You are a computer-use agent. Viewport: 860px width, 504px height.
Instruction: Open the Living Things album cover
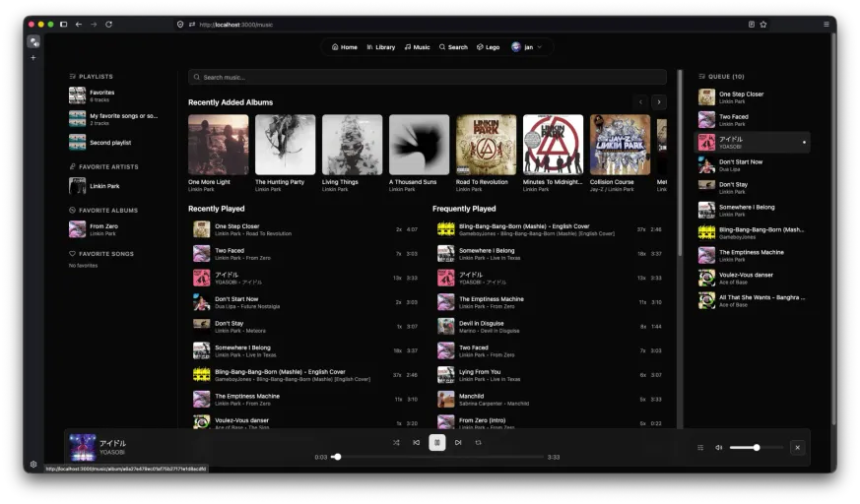coord(352,145)
